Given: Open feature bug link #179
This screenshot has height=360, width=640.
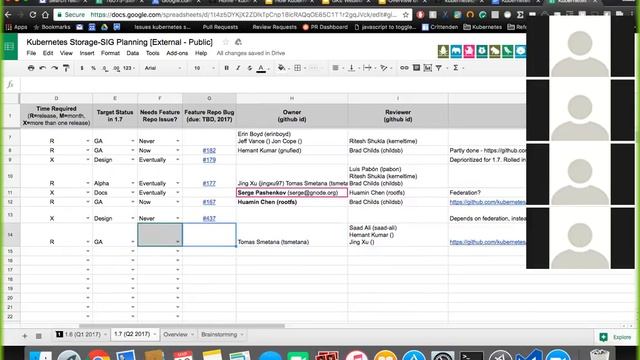Looking at the screenshot, I should tap(209, 160).
